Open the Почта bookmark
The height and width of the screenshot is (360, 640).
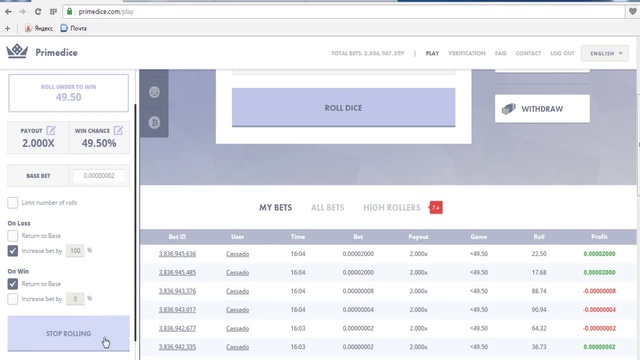pyautogui.click(x=73, y=28)
